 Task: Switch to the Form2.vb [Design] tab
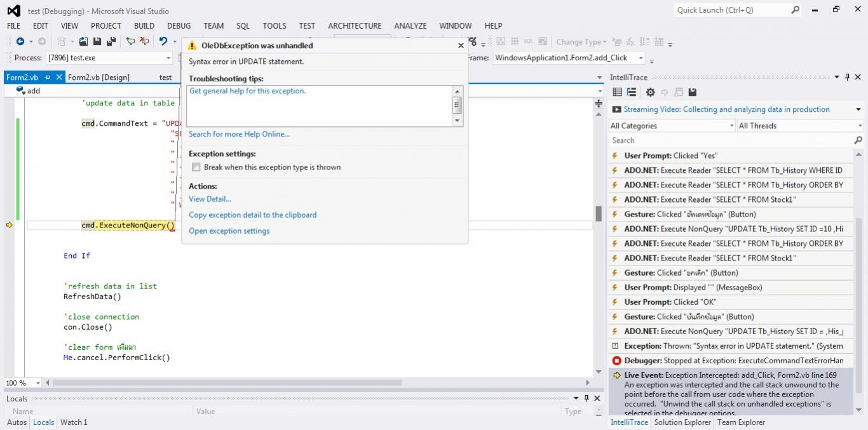(x=98, y=77)
